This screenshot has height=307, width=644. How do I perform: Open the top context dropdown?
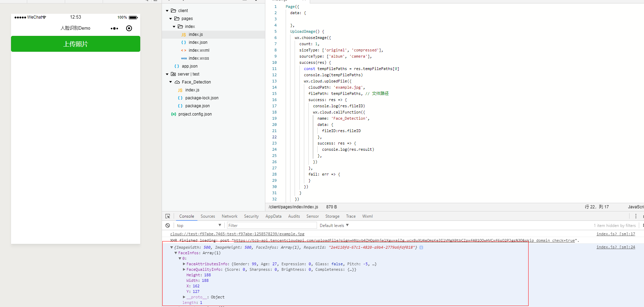[199, 226]
